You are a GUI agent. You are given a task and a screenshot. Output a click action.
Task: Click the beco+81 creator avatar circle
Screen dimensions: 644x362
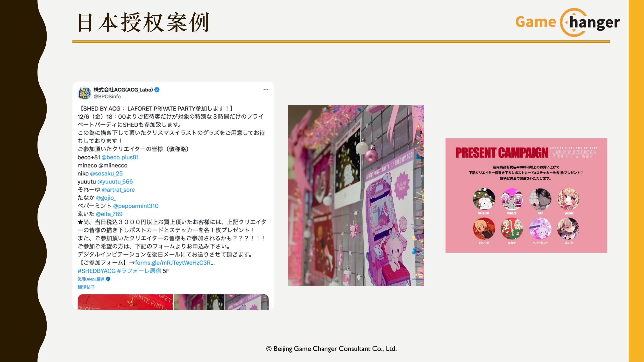tap(484, 199)
